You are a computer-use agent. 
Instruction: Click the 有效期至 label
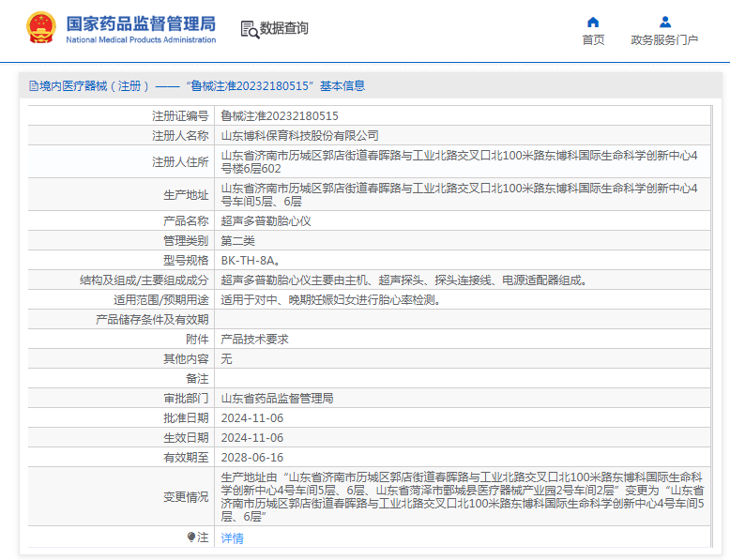point(186,458)
